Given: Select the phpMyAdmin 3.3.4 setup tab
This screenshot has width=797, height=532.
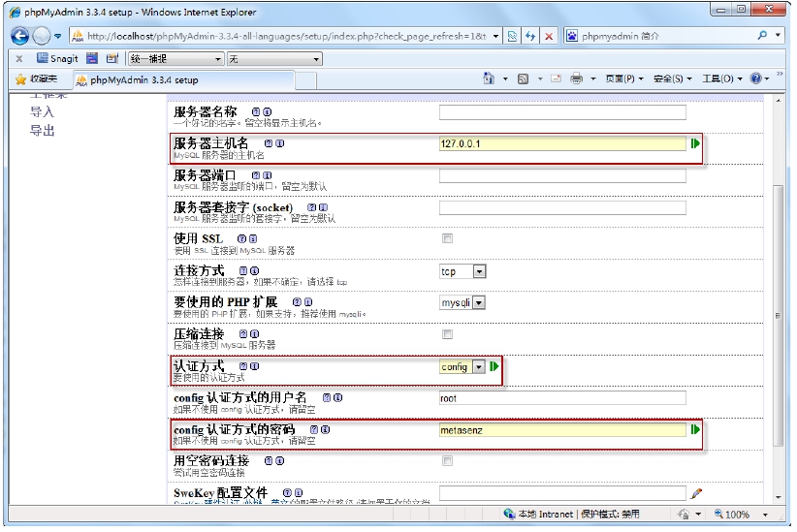Looking at the screenshot, I should [x=183, y=80].
